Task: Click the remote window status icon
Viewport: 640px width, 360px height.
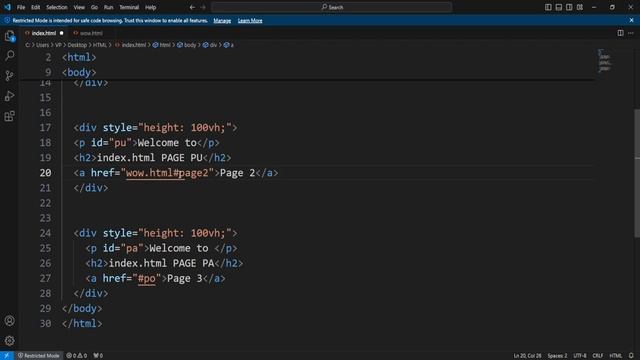Action: (7, 356)
